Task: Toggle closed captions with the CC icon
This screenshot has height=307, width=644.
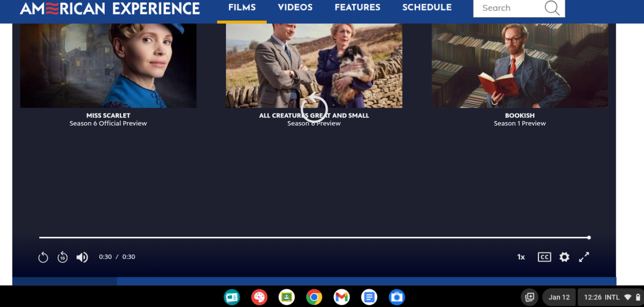Action: pos(544,257)
